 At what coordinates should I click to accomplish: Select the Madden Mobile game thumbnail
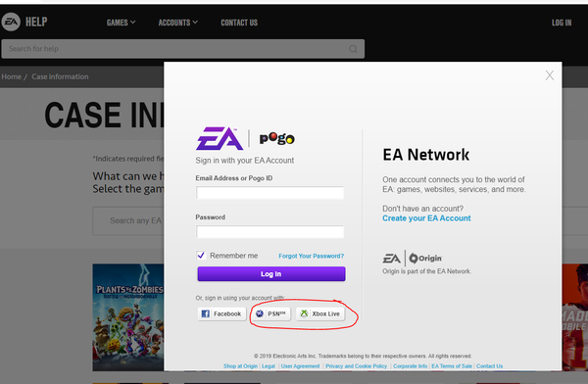pyautogui.click(x=575, y=317)
